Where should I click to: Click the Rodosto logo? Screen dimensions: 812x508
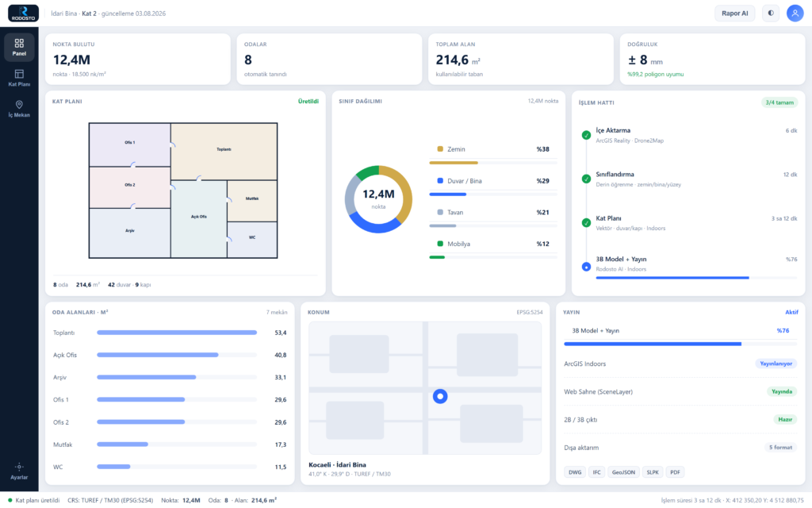[23, 13]
